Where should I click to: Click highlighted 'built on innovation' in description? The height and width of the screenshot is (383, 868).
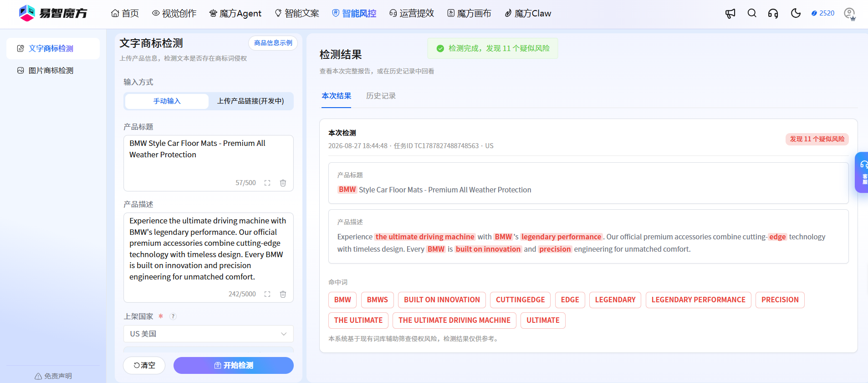click(x=488, y=249)
